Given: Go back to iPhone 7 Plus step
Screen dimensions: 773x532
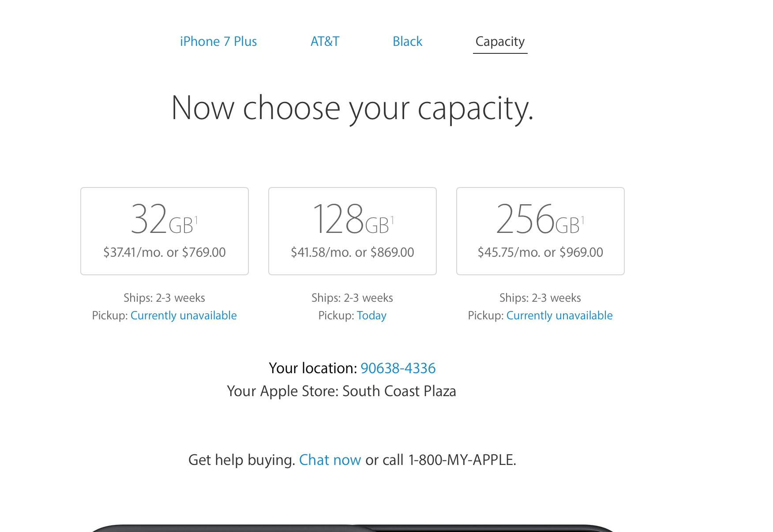Looking at the screenshot, I should click(218, 41).
